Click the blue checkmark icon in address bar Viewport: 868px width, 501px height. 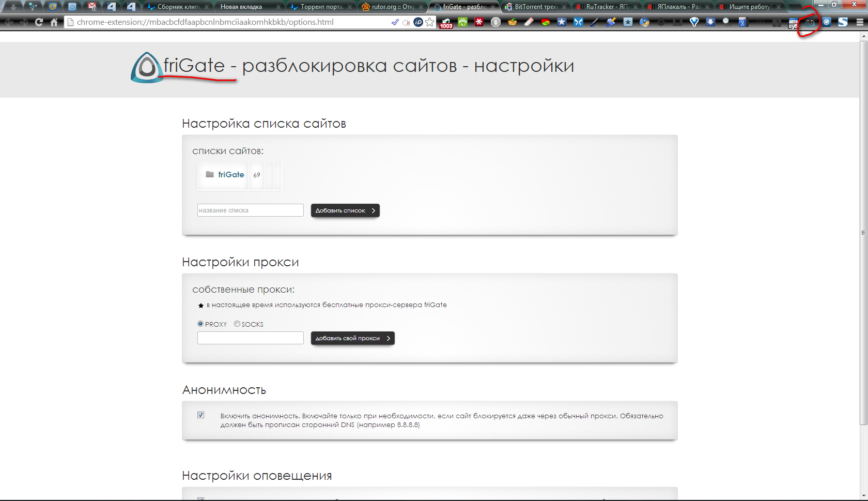[x=395, y=22]
